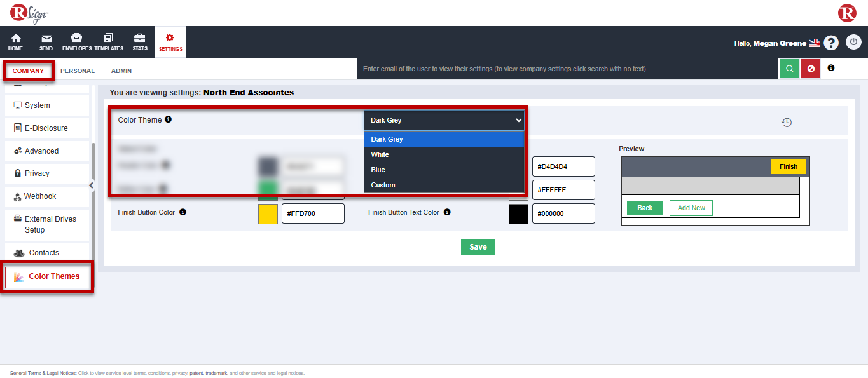Viewport: 868px width, 378px height.
Task: Switch to the Admin tab
Action: (121, 71)
